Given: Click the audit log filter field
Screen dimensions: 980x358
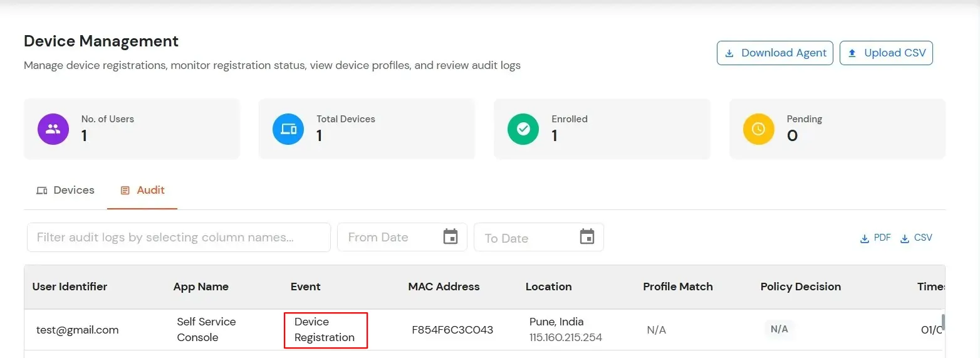Looking at the screenshot, I should (179, 238).
